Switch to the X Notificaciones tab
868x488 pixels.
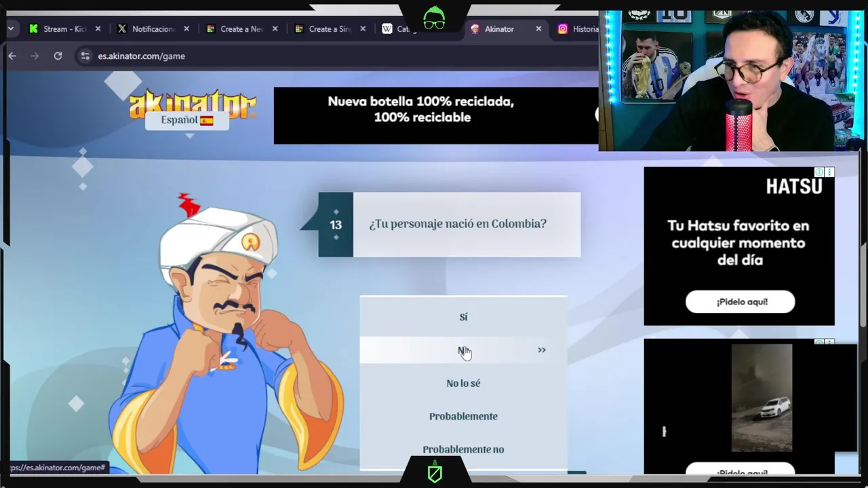[153, 28]
